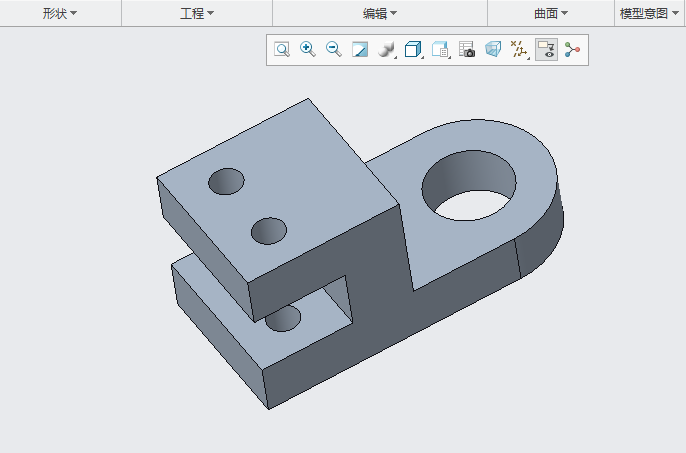
Task: Click the Zoom Out magnifier icon
Action: [x=334, y=50]
